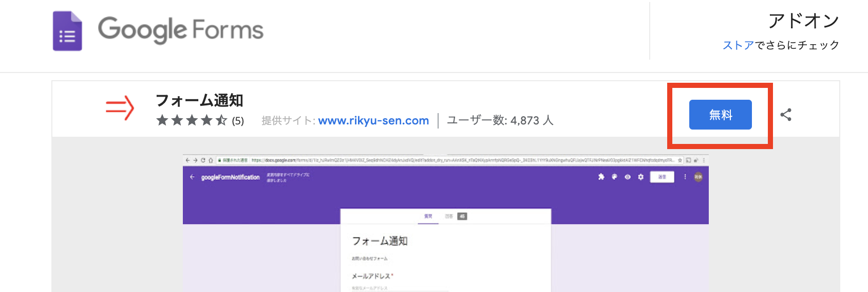Open the ストア link

coord(738,45)
